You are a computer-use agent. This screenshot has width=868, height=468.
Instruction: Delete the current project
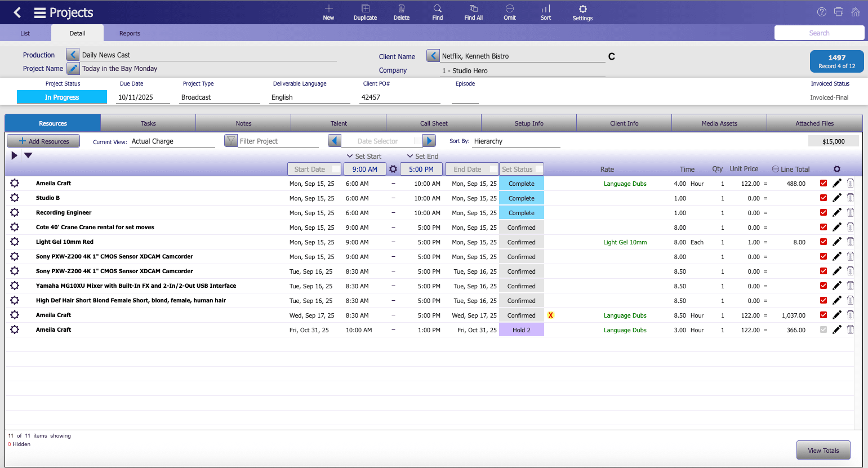coord(402,12)
